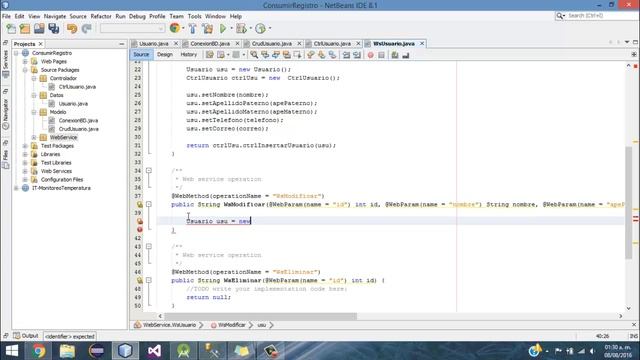The width and height of the screenshot is (640, 360).
Task: Click the Build Project hammer icon
Action: (193, 29)
